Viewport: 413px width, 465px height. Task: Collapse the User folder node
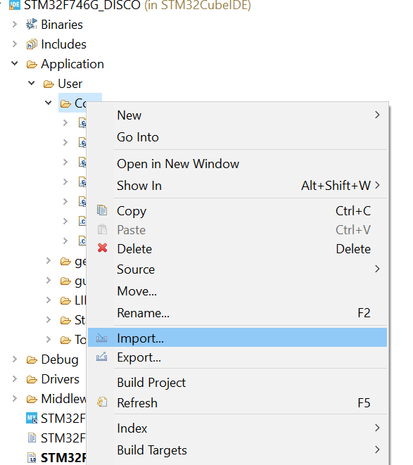(31, 83)
